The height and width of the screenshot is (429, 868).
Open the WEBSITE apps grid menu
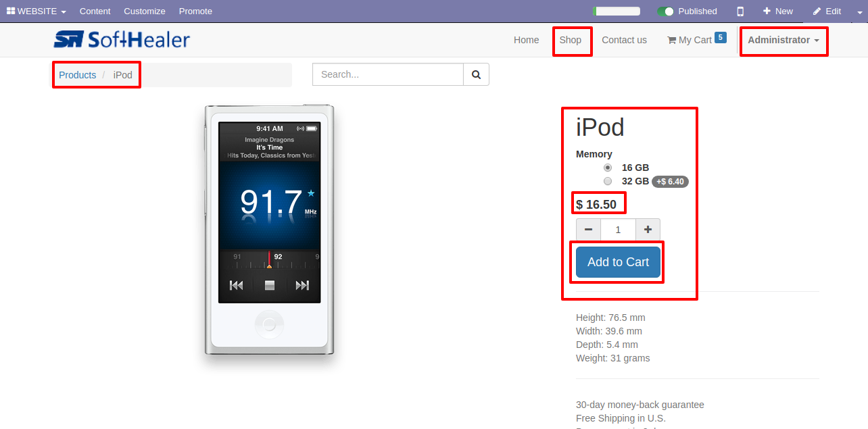pos(37,11)
